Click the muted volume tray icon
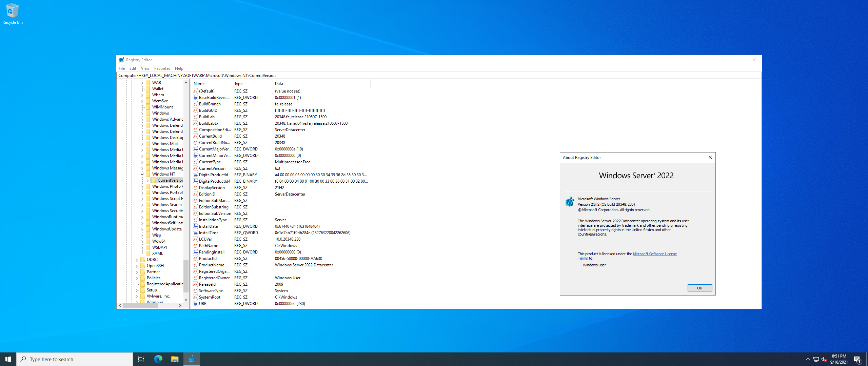The width and height of the screenshot is (868, 366). pos(824,359)
